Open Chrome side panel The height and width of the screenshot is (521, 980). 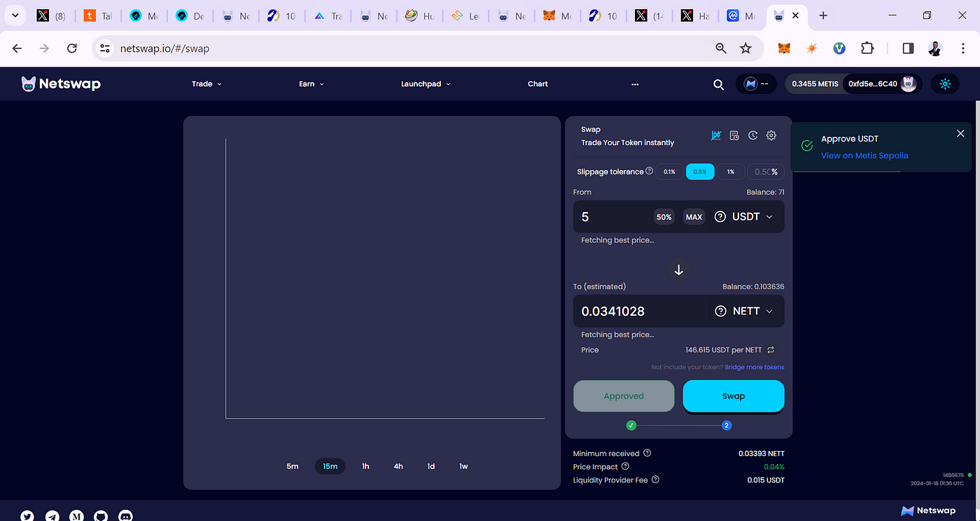908,48
